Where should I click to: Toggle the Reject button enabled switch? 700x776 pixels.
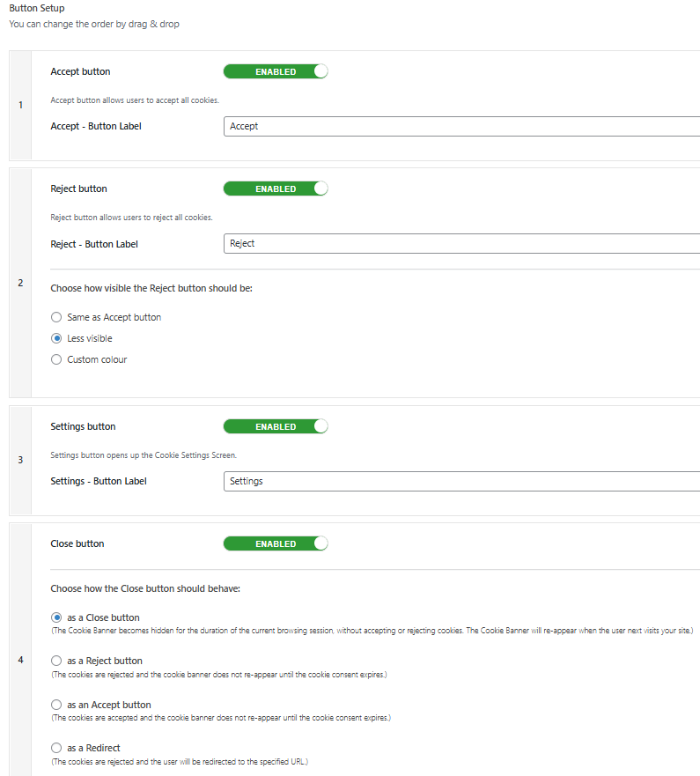[x=276, y=188]
